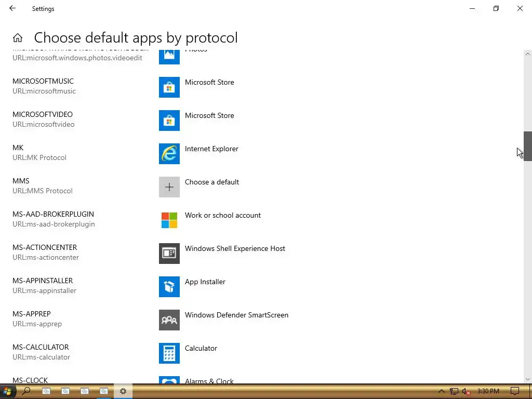Screen dimensions: 532x399
Task: Click the URL:microsoftmusic description
Action: (x=44, y=91)
